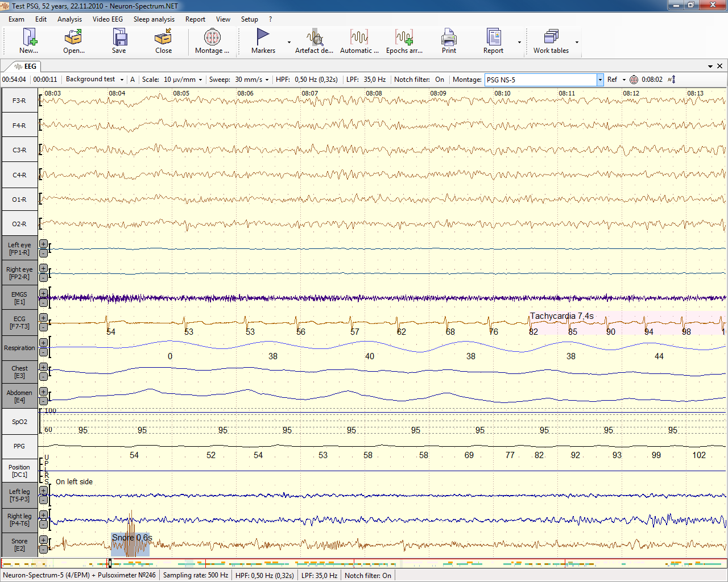Switch to the EEG tab

(25, 66)
